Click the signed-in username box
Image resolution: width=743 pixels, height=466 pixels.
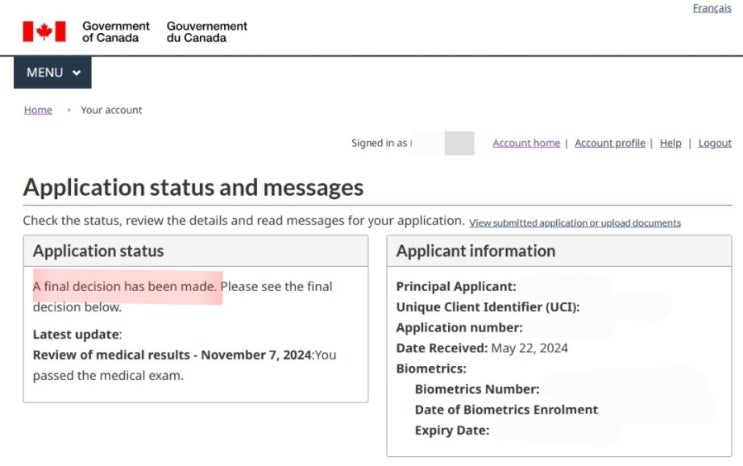458,143
